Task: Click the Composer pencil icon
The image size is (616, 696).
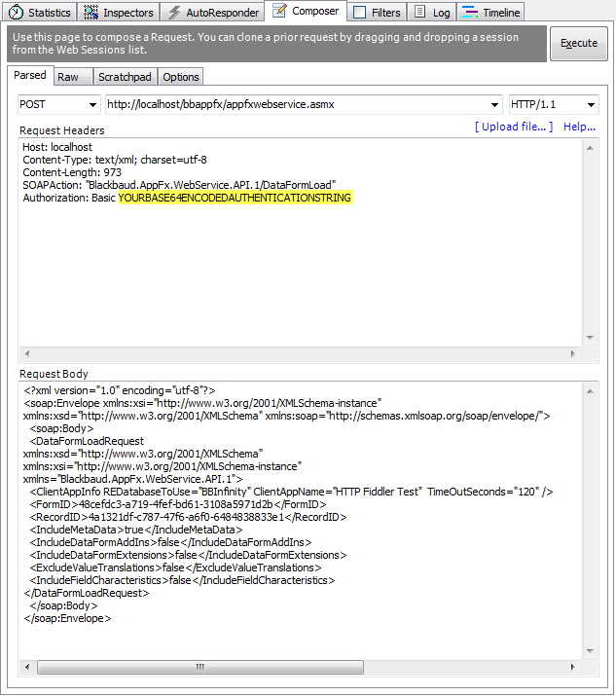Action: coord(278,12)
